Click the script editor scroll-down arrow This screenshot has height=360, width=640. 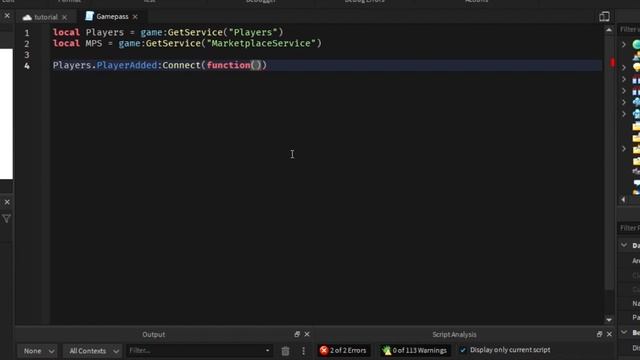coord(609,320)
